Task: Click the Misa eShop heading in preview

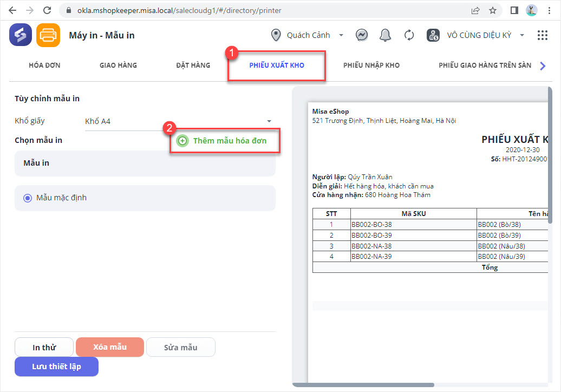Action: click(330, 111)
